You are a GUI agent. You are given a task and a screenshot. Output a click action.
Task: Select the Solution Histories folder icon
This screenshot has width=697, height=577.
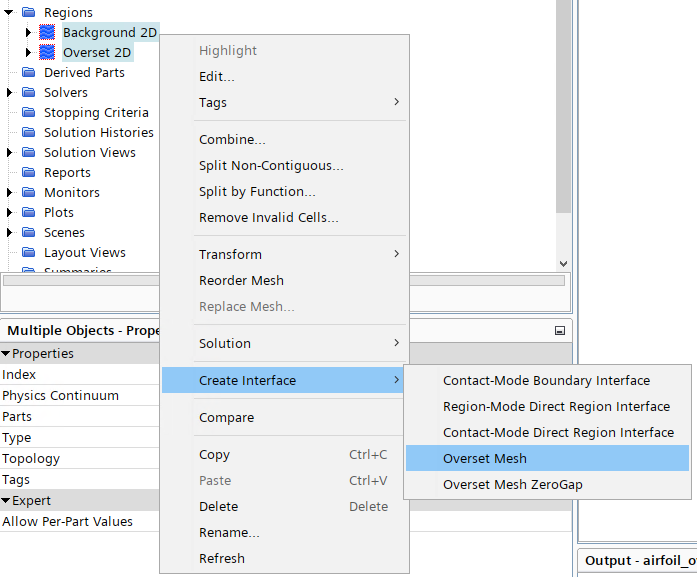pos(28,132)
